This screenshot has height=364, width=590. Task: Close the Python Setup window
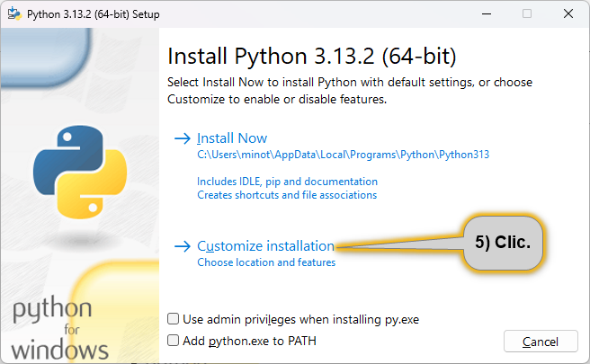click(x=568, y=13)
